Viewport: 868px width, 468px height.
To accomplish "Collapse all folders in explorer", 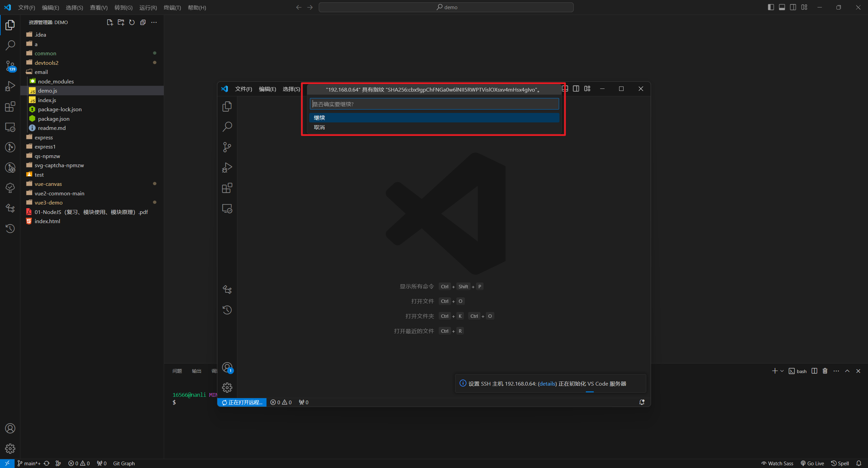I will coord(143,22).
